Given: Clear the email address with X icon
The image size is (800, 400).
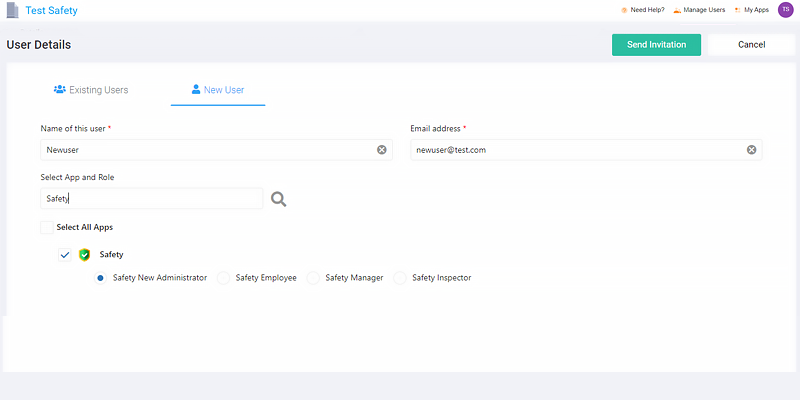Looking at the screenshot, I should click(x=751, y=150).
